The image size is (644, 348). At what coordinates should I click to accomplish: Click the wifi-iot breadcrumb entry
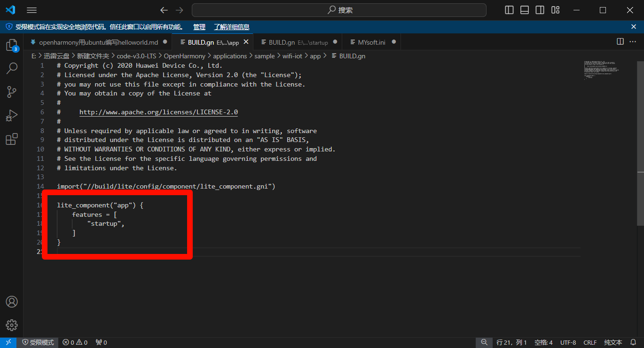[x=292, y=55]
